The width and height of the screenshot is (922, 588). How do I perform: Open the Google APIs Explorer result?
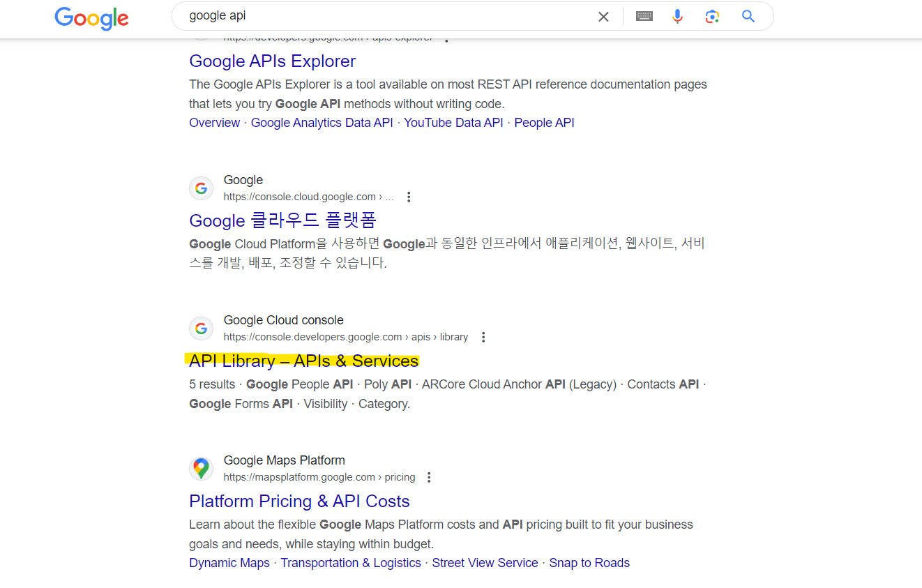click(273, 61)
